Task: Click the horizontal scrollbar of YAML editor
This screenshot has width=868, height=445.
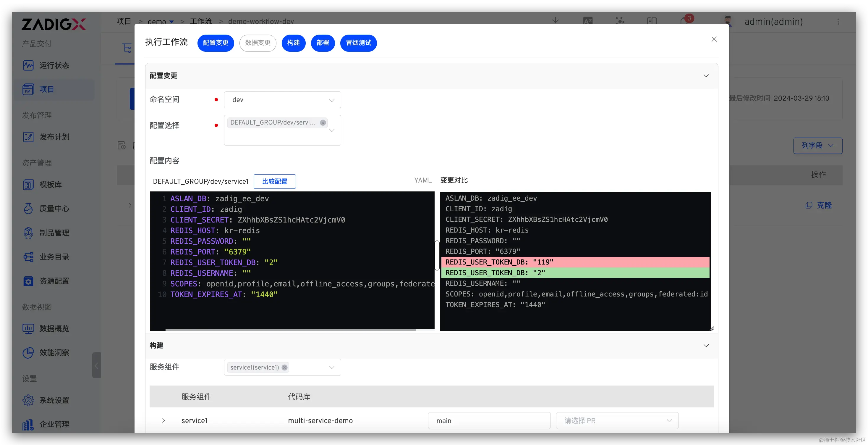Action: [290, 330]
